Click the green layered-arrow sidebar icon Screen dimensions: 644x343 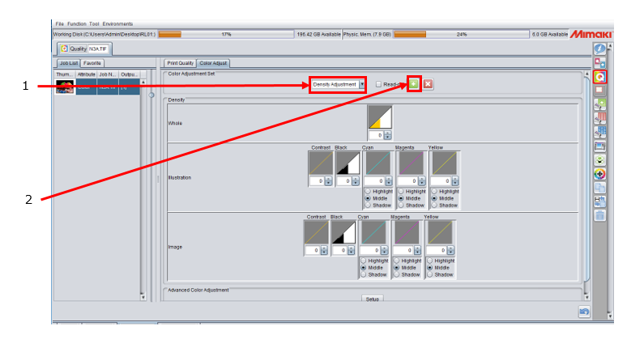[599, 160]
